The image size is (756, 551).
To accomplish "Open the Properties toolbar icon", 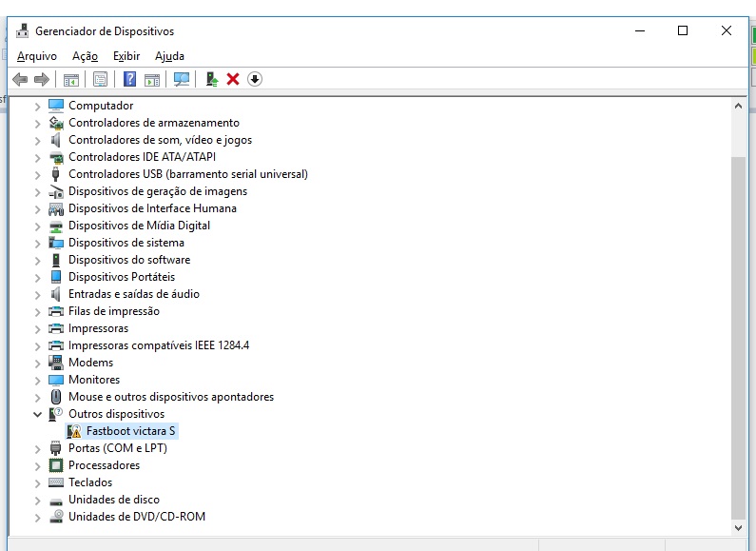I will [x=100, y=79].
